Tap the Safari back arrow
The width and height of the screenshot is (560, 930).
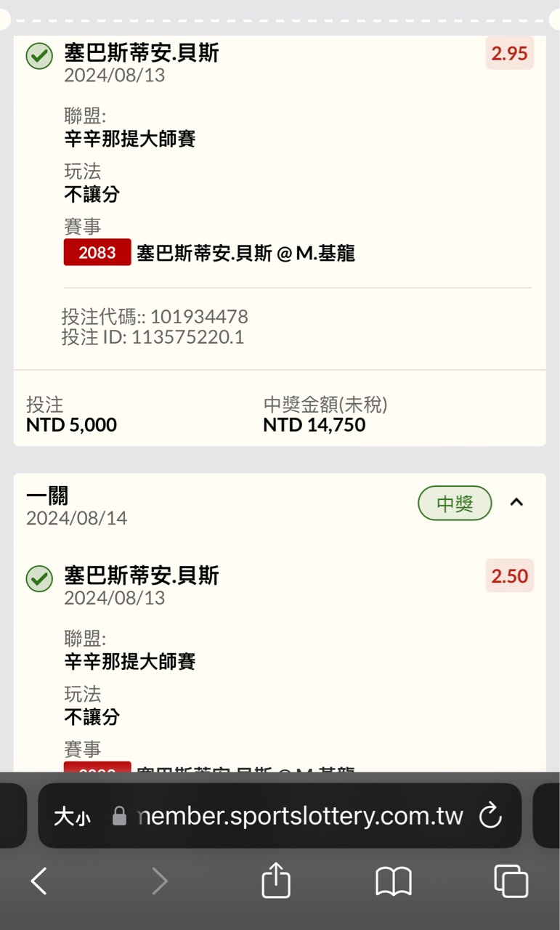tap(39, 881)
